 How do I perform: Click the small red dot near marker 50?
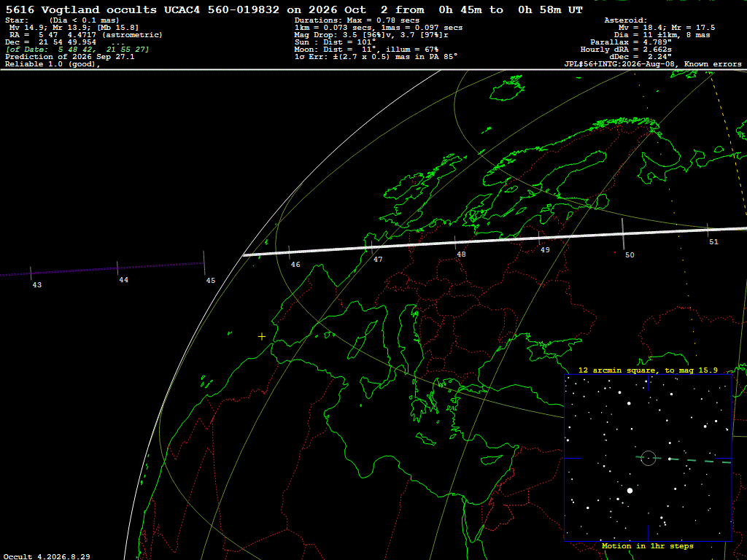point(616,252)
